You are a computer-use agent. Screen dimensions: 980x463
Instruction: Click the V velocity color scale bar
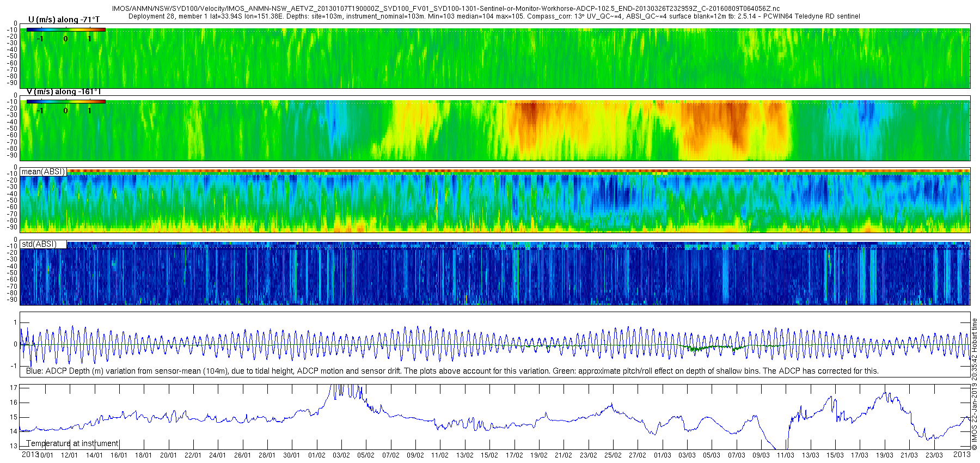[66, 101]
